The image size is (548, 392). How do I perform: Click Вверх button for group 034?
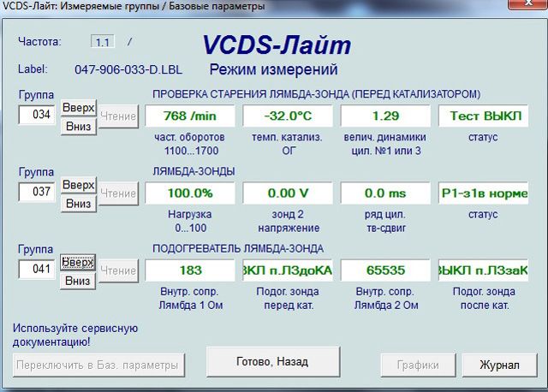coord(78,108)
